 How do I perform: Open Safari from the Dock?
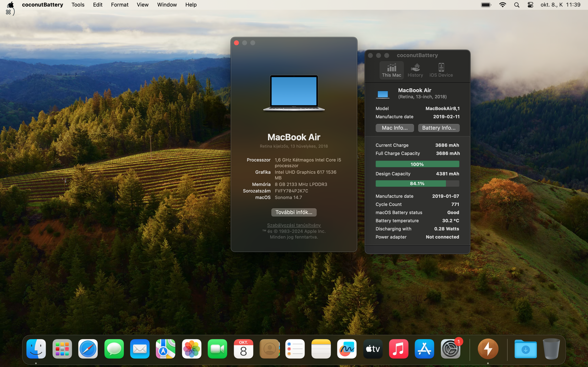(88, 348)
